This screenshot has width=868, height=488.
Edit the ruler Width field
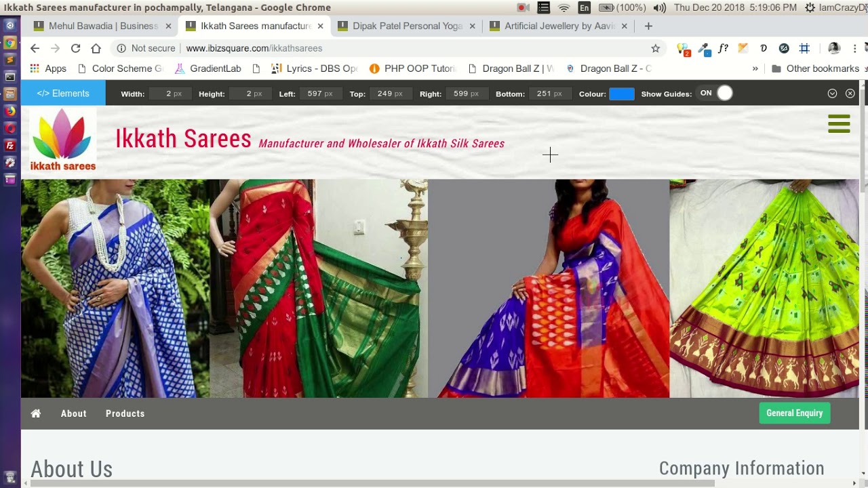(x=170, y=94)
